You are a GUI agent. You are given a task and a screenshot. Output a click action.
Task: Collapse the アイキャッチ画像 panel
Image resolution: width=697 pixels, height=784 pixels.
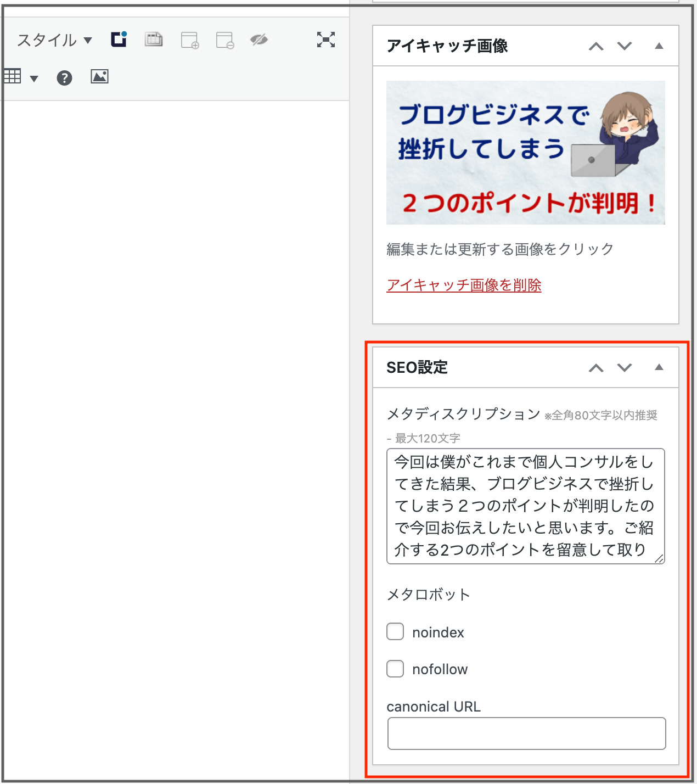[659, 46]
